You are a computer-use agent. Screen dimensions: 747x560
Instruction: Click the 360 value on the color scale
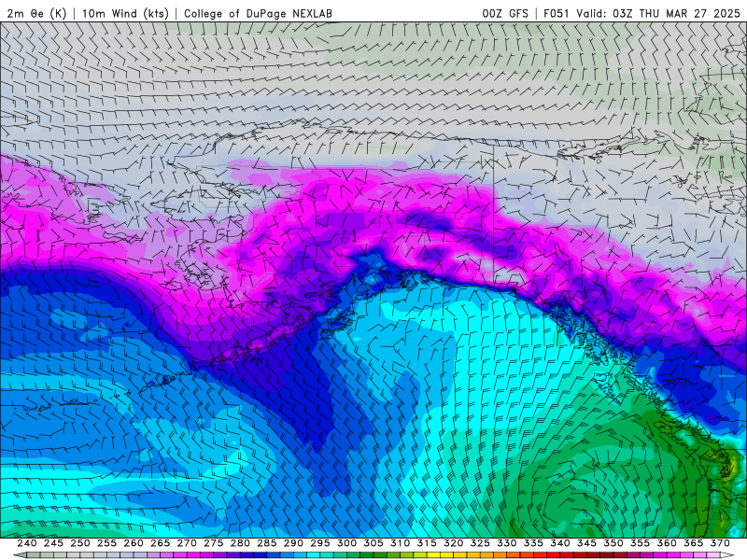pos(667,543)
